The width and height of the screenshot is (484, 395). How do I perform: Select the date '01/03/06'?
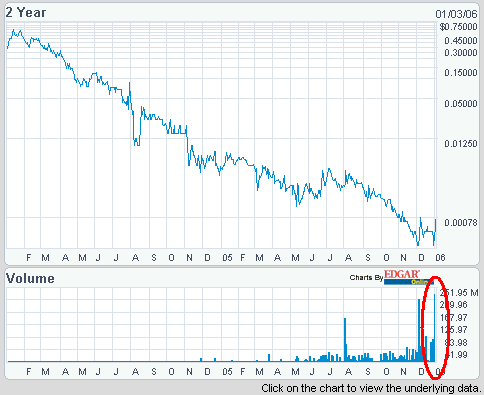point(456,14)
